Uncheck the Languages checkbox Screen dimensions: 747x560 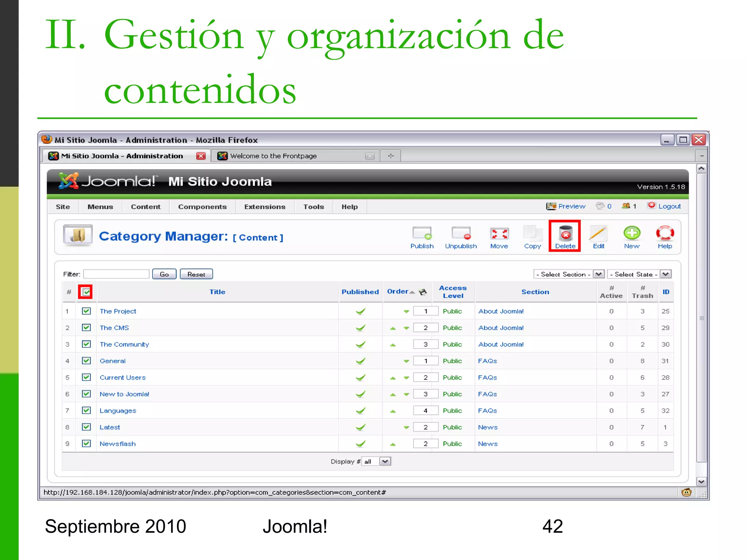(x=86, y=411)
